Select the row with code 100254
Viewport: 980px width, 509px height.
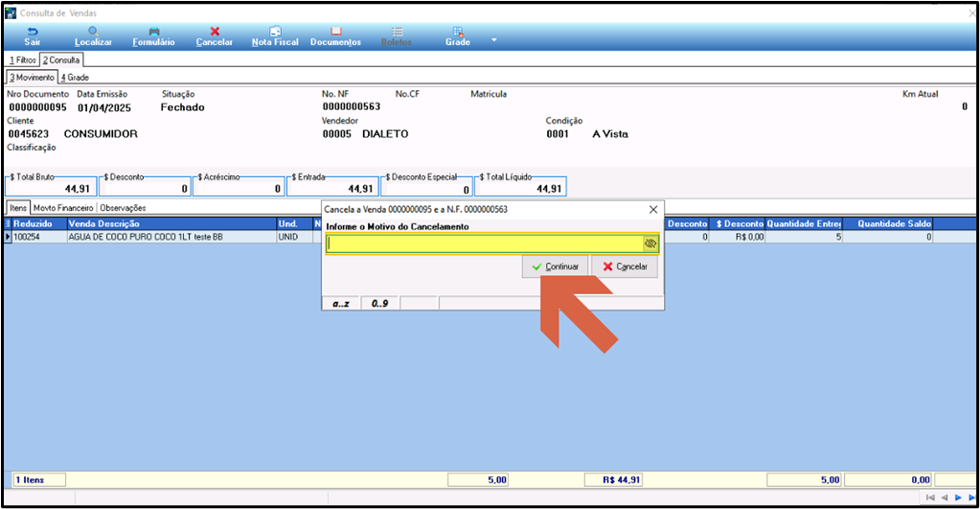pos(39,237)
